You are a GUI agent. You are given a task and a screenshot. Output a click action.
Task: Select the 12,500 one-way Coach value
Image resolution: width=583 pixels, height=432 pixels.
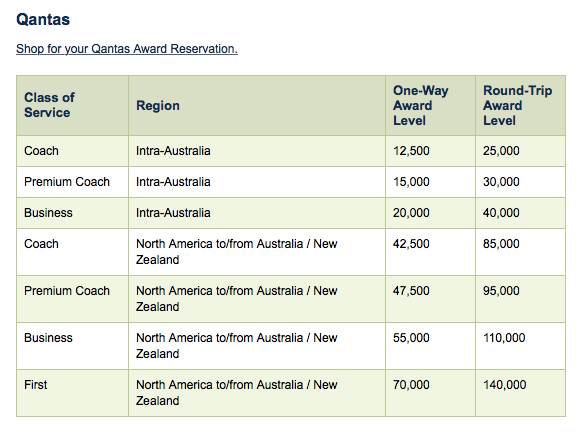411,151
